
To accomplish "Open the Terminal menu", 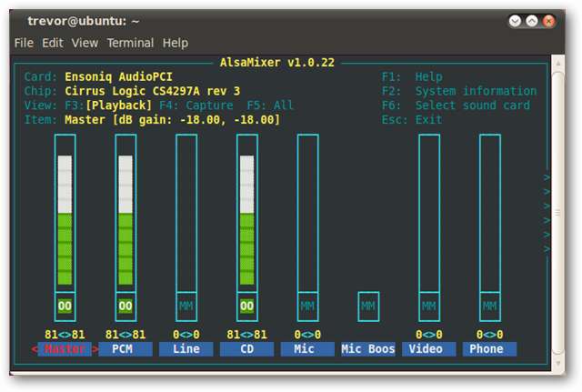I will (x=130, y=43).
